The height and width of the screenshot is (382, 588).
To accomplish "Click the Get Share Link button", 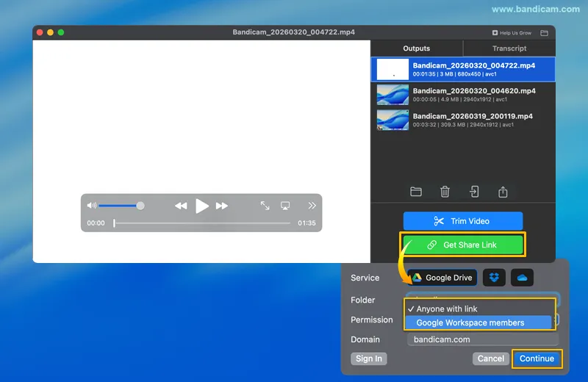I will pyautogui.click(x=463, y=245).
